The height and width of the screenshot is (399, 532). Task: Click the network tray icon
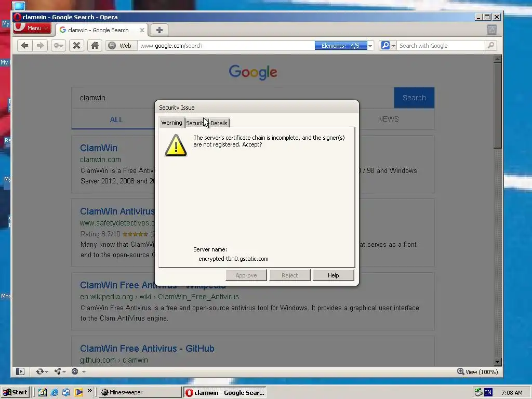[x=478, y=392]
